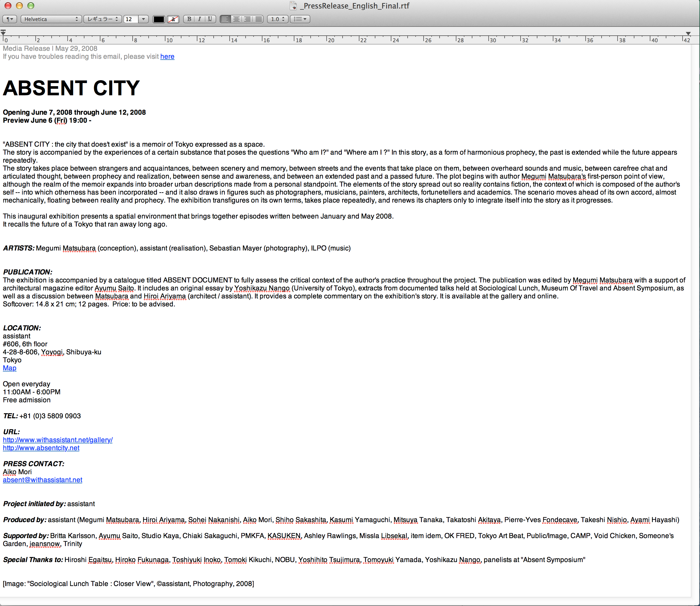
Task: Justify the text
Action: [x=259, y=19]
